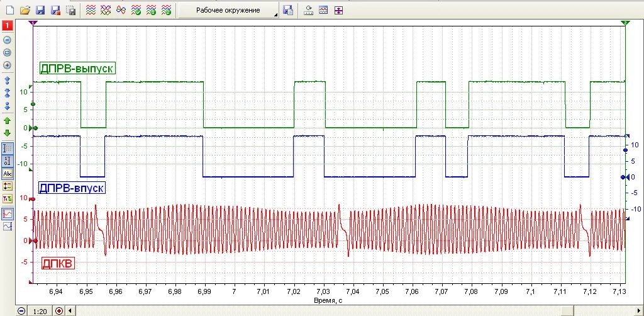
Task: Toggle the red line chart mode button
Action: pos(8,213)
